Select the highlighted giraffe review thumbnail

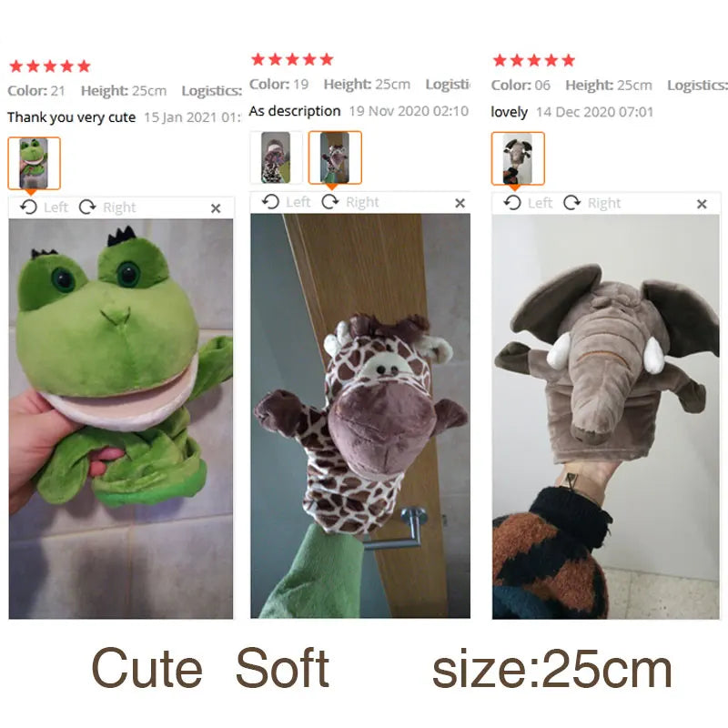tap(335, 157)
